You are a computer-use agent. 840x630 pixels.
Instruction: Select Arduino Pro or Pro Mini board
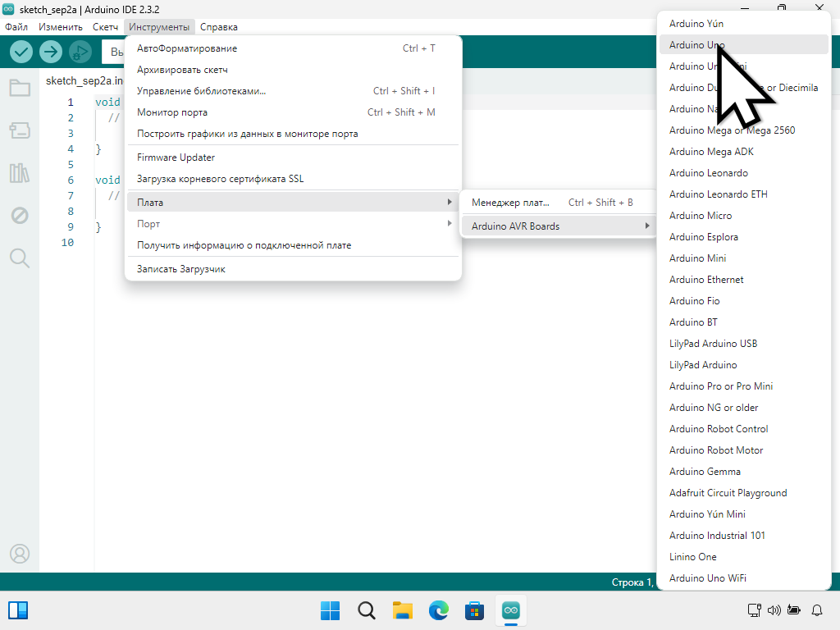point(744,386)
